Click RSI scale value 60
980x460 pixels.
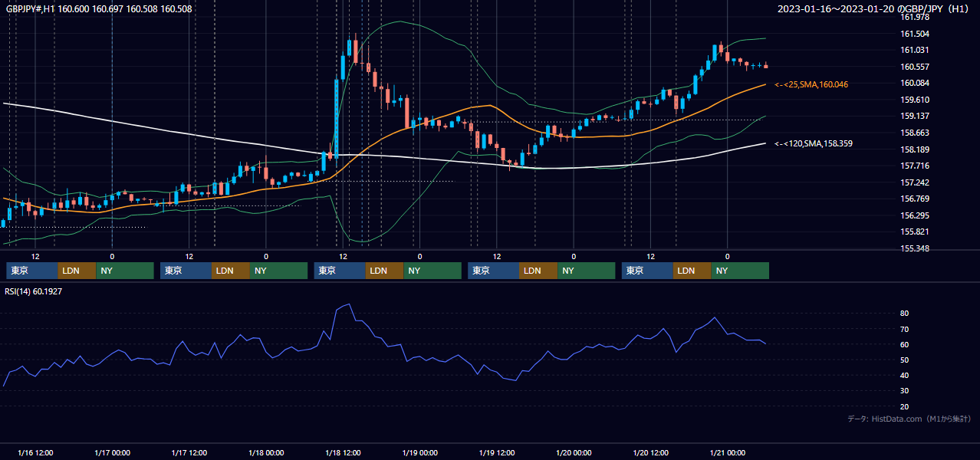click(905, 344)
